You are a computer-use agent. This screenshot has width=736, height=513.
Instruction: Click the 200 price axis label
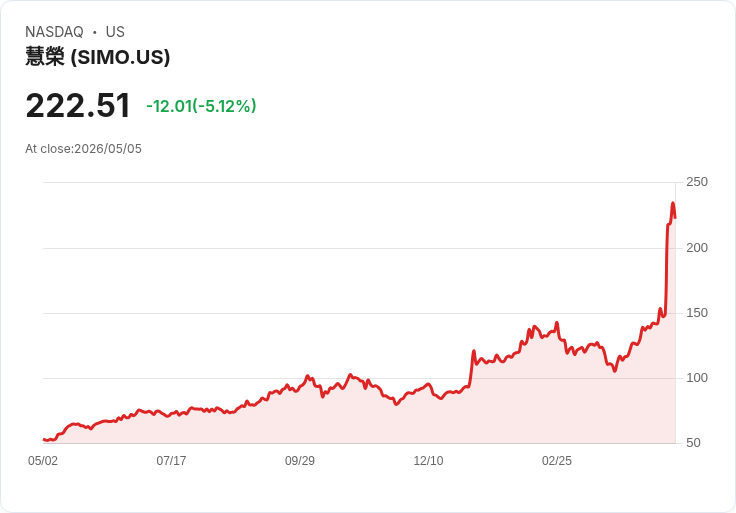tap(697, 247)
